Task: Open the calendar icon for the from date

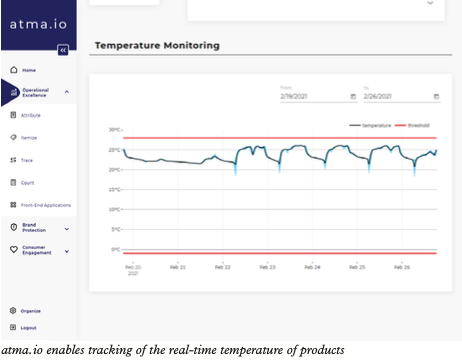Action: pos(353,96)
